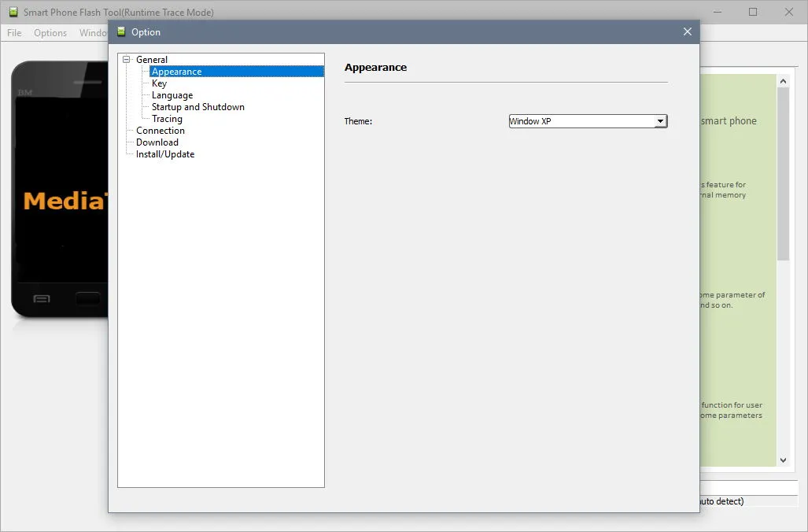Collapse the General tree node

pyautogui.click(x=126, y=59)
